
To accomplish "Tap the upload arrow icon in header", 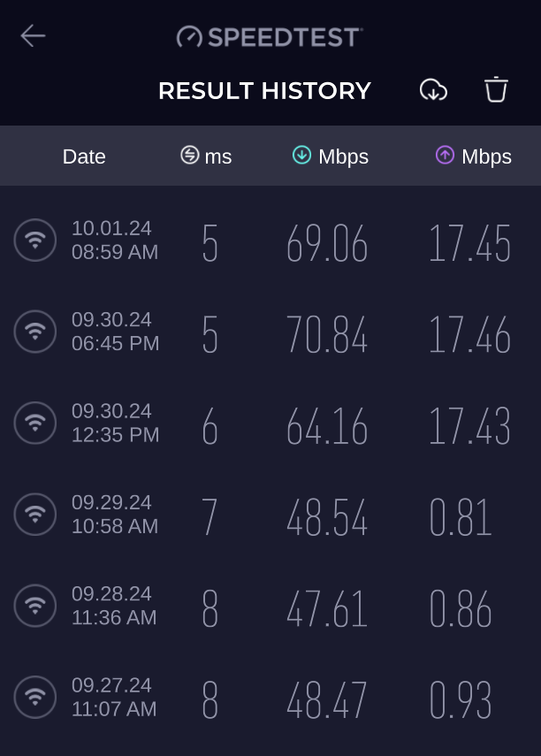I will pyautogui.click(x=446, y=156).
